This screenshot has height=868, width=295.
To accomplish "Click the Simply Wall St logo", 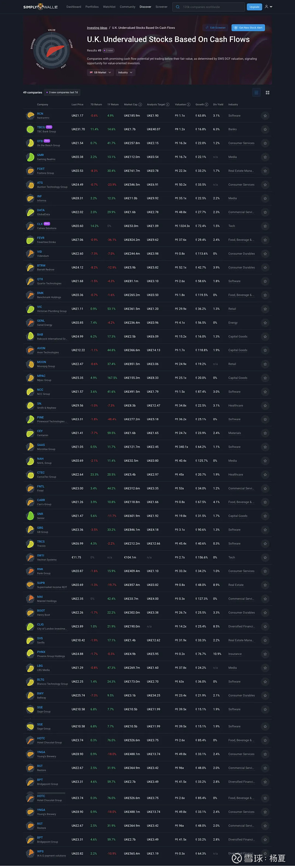I will (40, 7).
